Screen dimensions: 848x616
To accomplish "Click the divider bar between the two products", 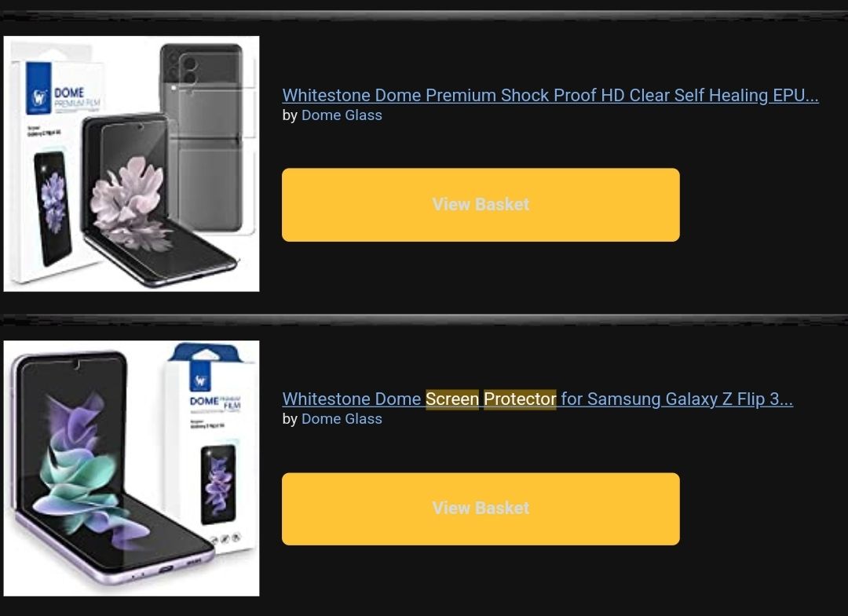I will tap(424, 319).
